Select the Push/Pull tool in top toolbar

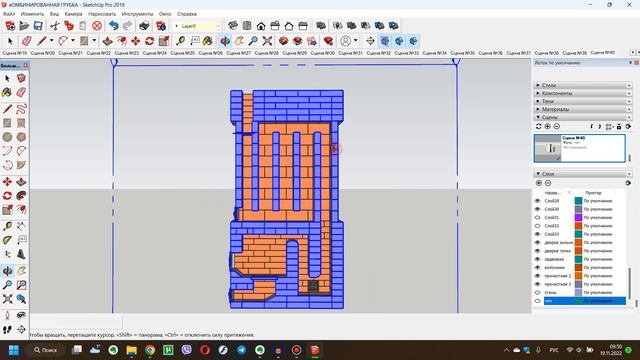(x=107, y=41)
